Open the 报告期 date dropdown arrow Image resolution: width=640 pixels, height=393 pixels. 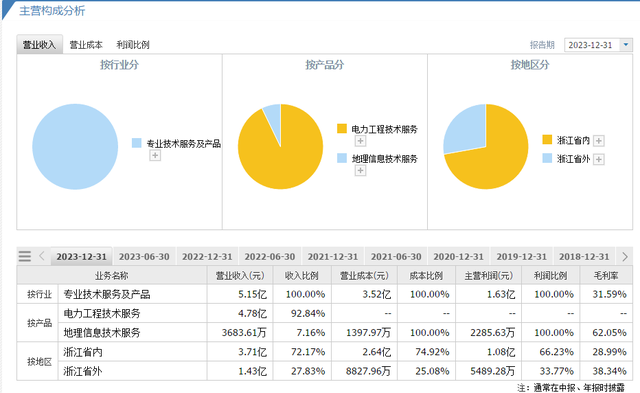click(626, 45)
